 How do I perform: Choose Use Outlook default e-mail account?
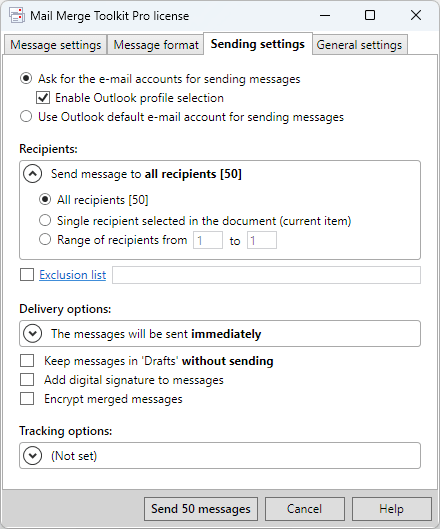[26, 117]
